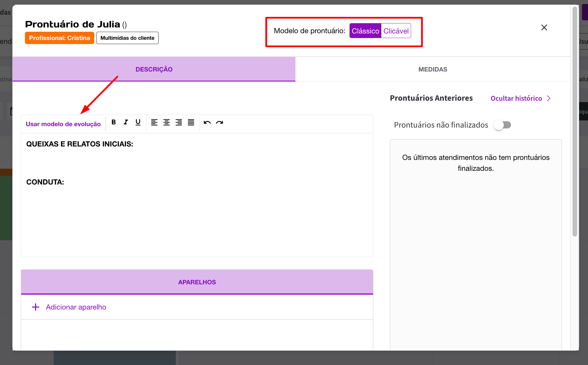588x365 pixels.
Task: Justify the text alignment
Action: pyautogui.click(x=191, y=122)
